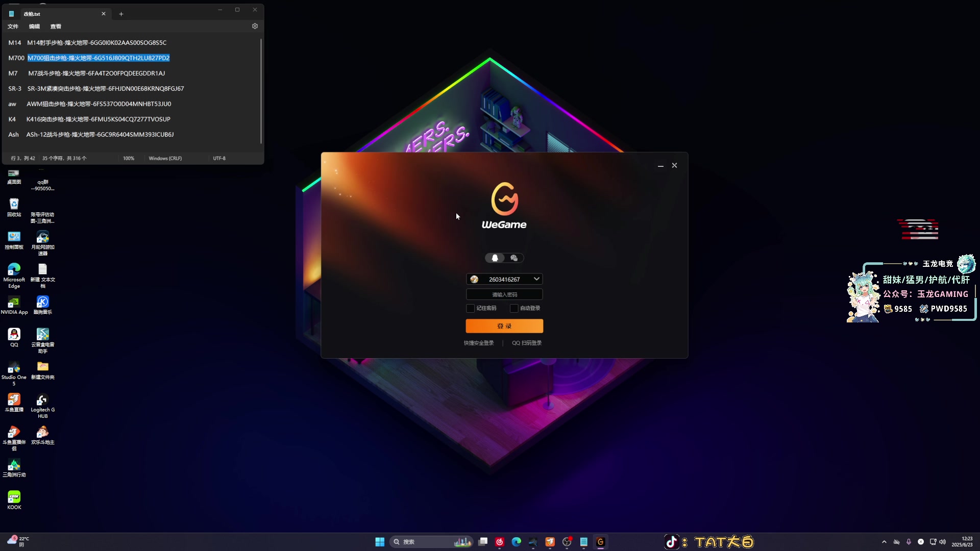Select the 新建 文本文档 desktop icon
980x551 pixels.
(x=42, y=275)
